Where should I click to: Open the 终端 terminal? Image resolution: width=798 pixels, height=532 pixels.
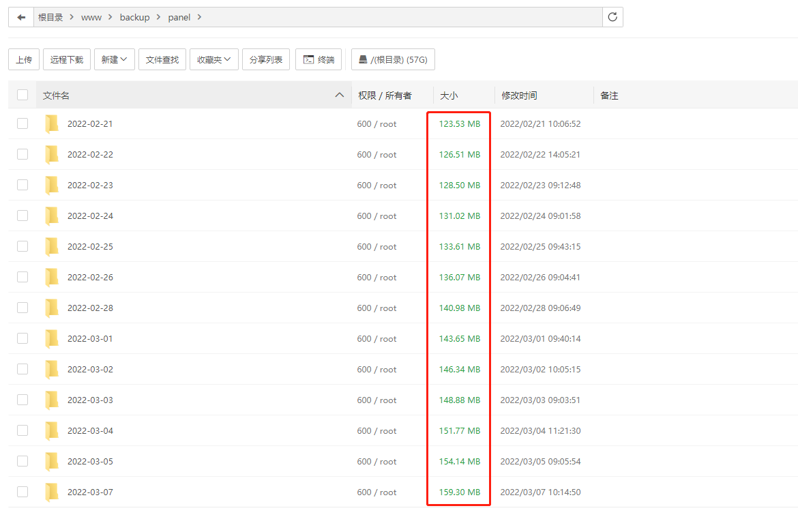pos(319,59)
